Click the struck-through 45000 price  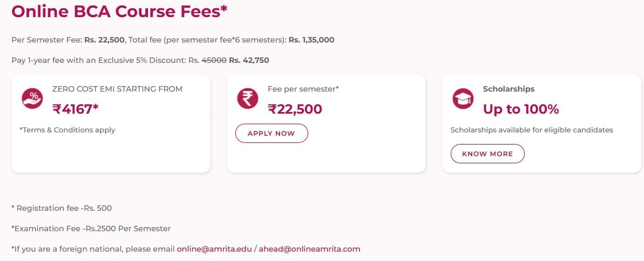[x=214, y=60]
